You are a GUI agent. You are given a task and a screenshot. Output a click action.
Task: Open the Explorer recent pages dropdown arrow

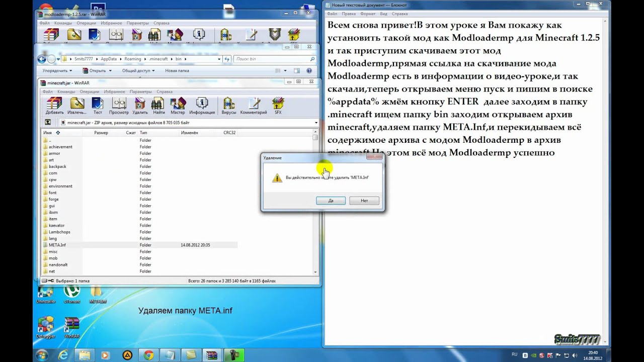tap(59, 59)
